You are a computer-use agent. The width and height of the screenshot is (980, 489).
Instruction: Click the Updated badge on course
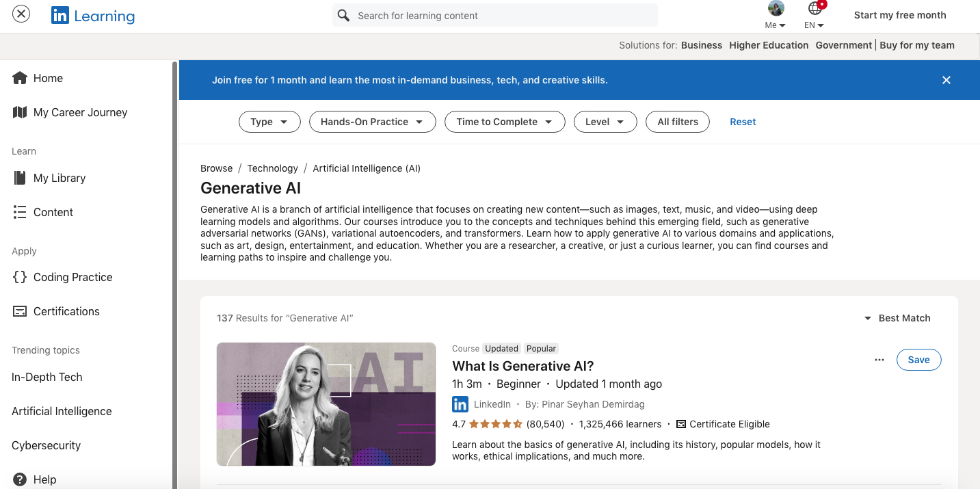502,348
